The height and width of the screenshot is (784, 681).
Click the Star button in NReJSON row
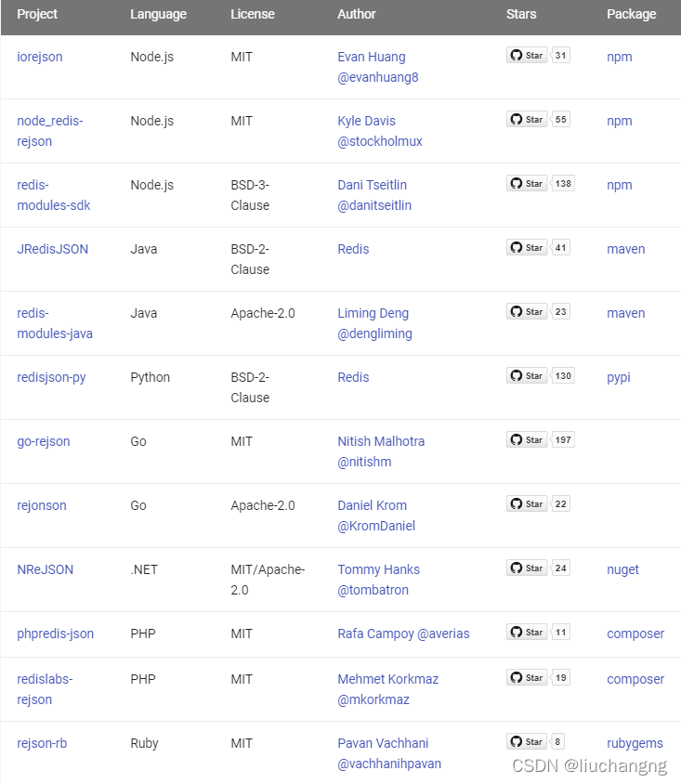[527, 568]
